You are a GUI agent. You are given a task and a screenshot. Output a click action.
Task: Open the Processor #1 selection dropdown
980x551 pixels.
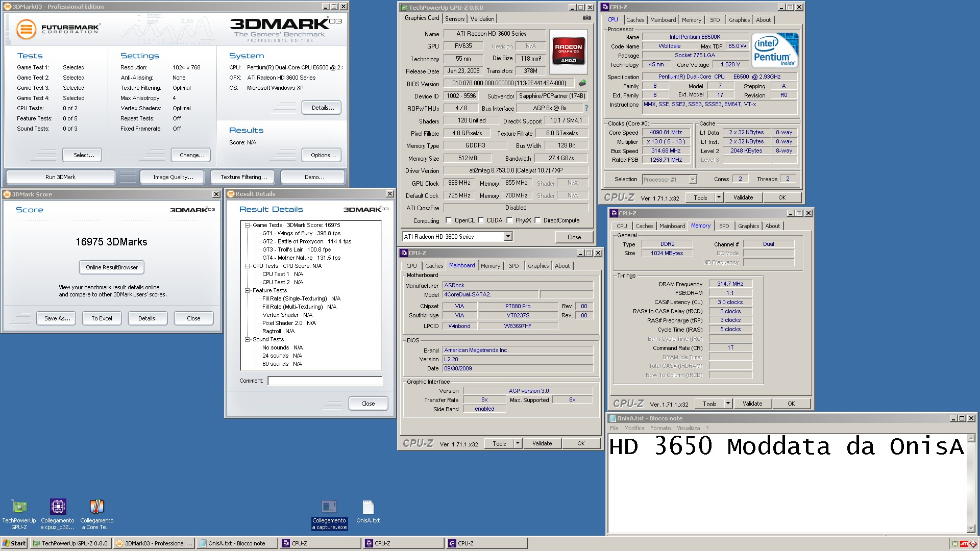[x=693, y=180]
